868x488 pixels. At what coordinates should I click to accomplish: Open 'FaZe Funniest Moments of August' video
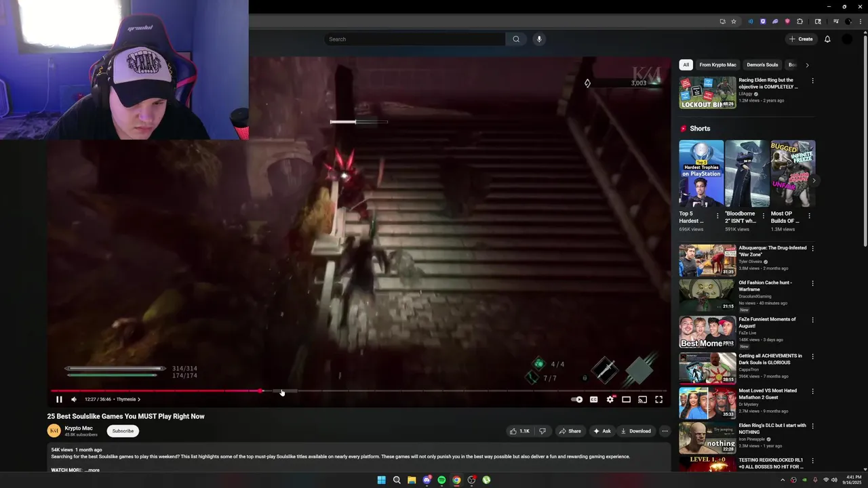[707, 332]
